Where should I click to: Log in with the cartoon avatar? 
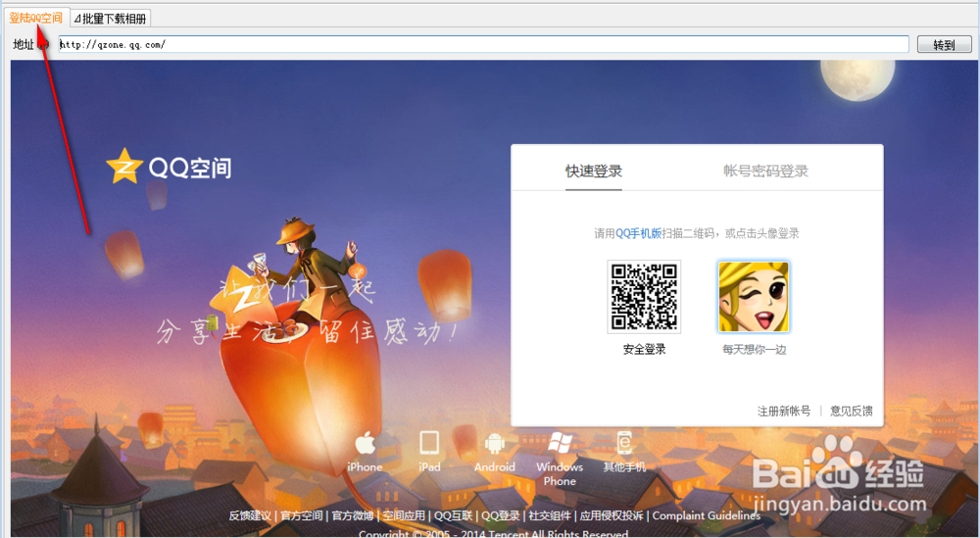click(x=753, y=297)
